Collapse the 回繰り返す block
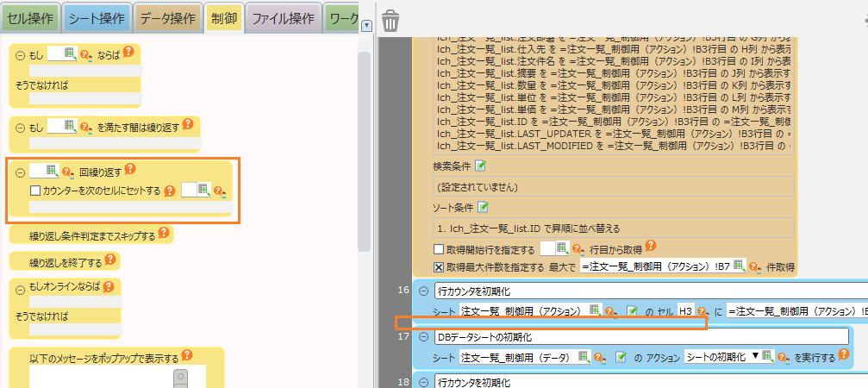 [21, 172]
